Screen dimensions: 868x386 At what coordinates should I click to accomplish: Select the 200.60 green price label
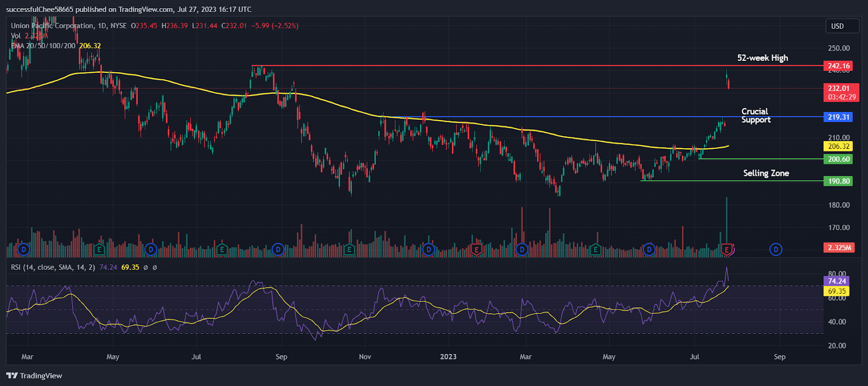coord(839,159)
